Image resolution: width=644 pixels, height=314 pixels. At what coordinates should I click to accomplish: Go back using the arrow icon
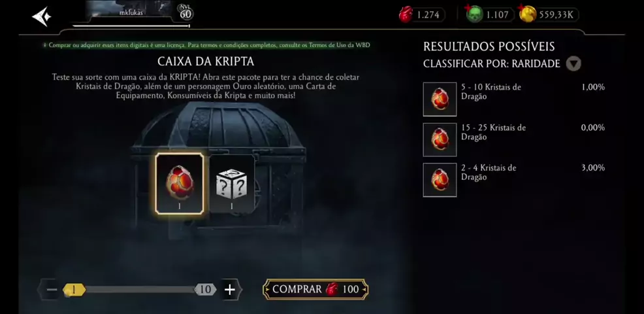tap(42, 16)
